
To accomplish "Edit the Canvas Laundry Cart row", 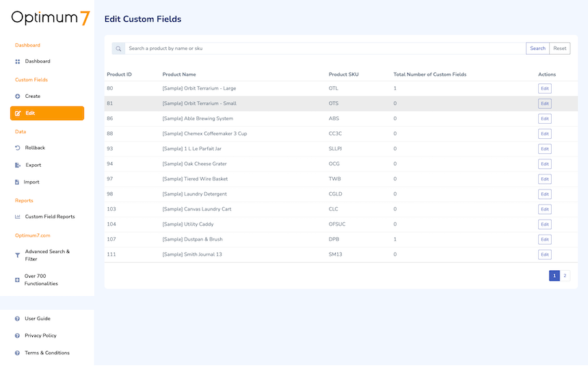I will coord(544,209).
